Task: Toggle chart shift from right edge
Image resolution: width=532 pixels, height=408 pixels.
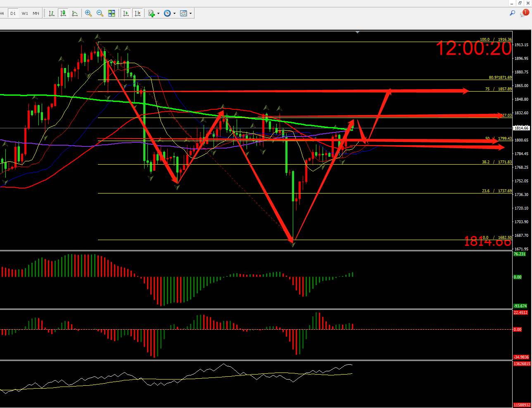Action: (x=138, y=13)
